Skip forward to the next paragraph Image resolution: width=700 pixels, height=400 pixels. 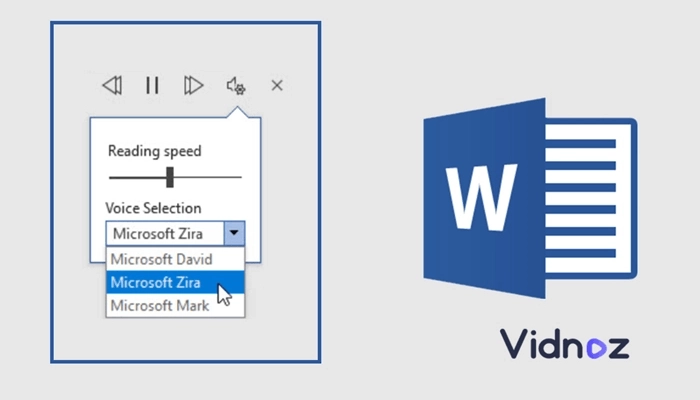[193, 85]
